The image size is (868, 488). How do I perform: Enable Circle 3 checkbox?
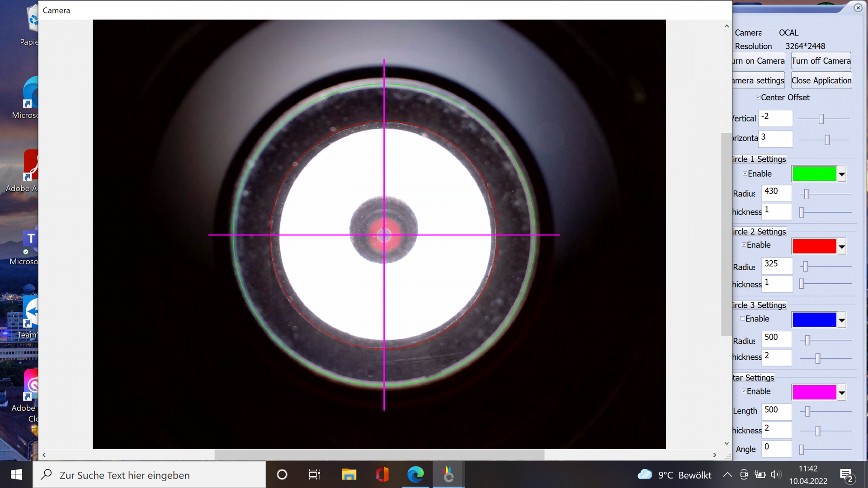click(743, 319)
